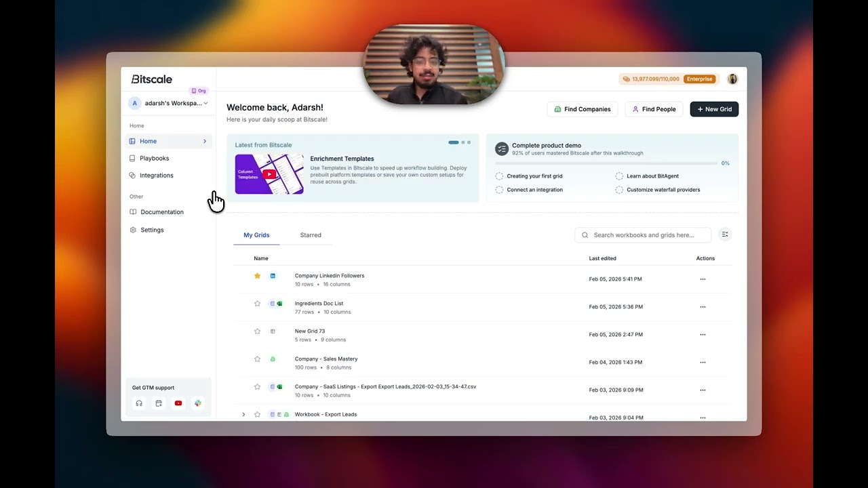Star the Company - SaaS Listings grid
Viewport: 868px width, 488px height.
[257, 387]
